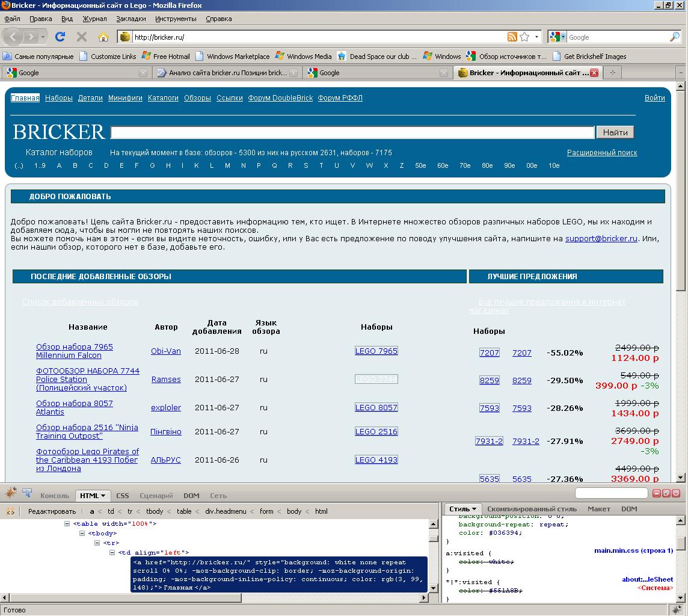
Task: Open the back-forward history dropdown arrow
Action: click(x=43, y=37)
